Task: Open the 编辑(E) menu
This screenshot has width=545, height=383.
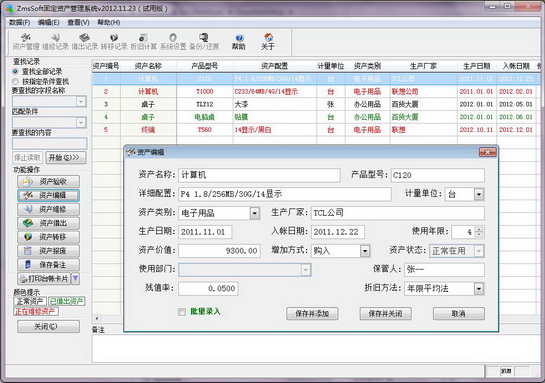Action: click(49, 23)
